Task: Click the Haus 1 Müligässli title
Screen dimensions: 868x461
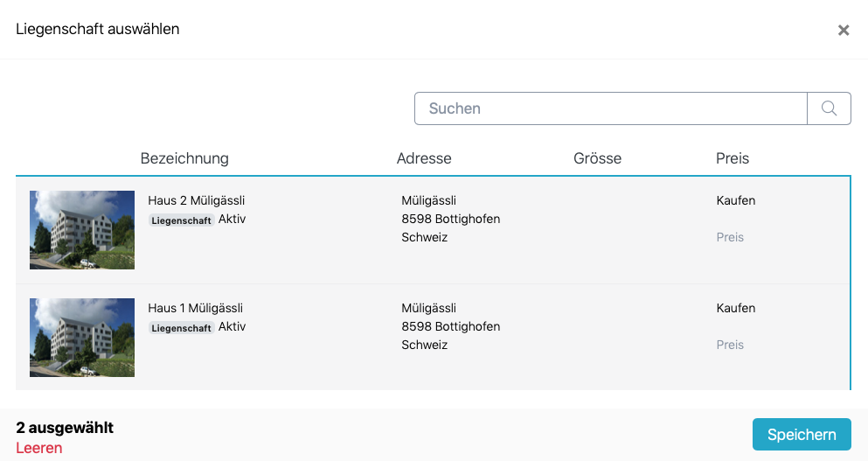Action: point(195,308)
